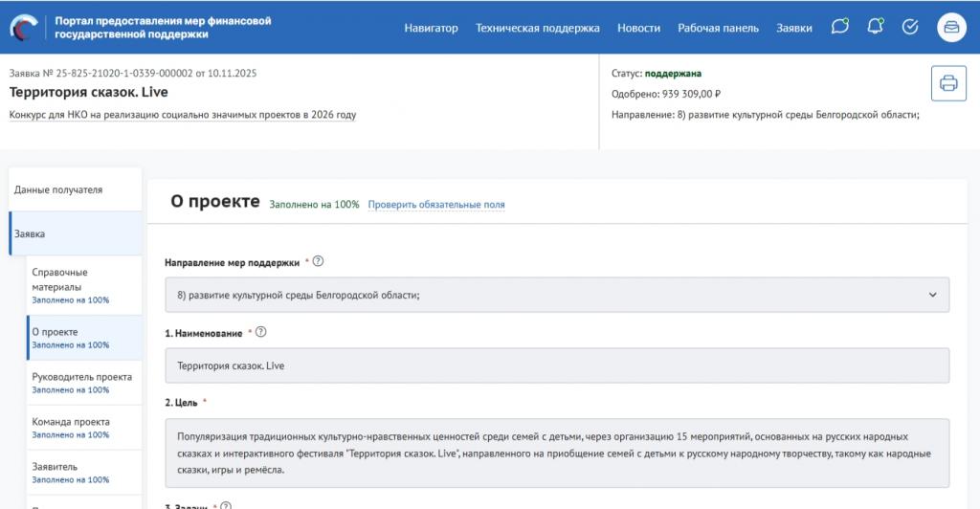Screen dimensions: 980x509
Task: Go to Техническая поддержка
Action: tap(537, 28)
